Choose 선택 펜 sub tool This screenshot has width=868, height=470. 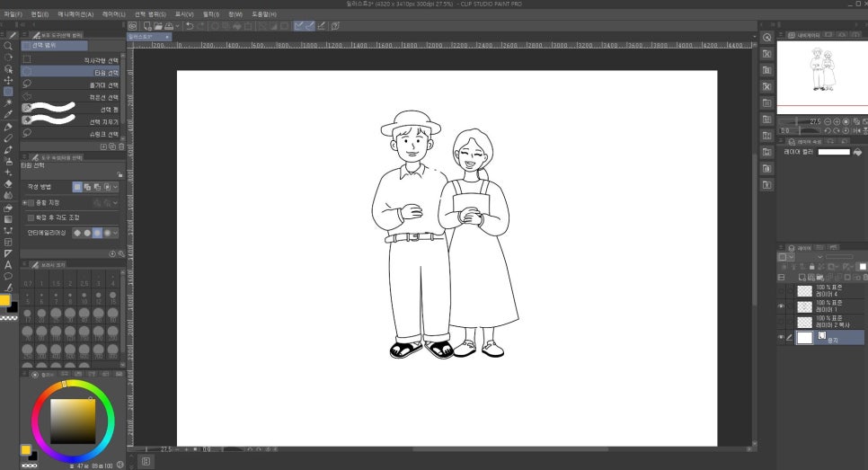pos(70,109)
